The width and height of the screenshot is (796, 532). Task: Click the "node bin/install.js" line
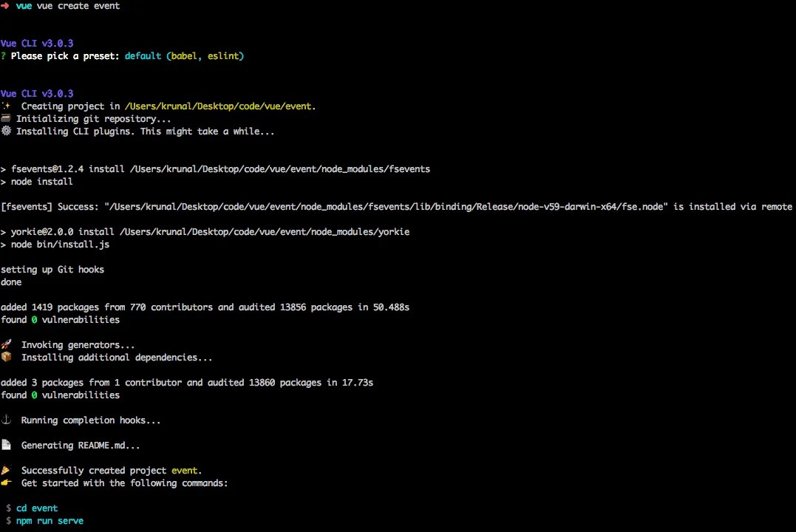60,245
